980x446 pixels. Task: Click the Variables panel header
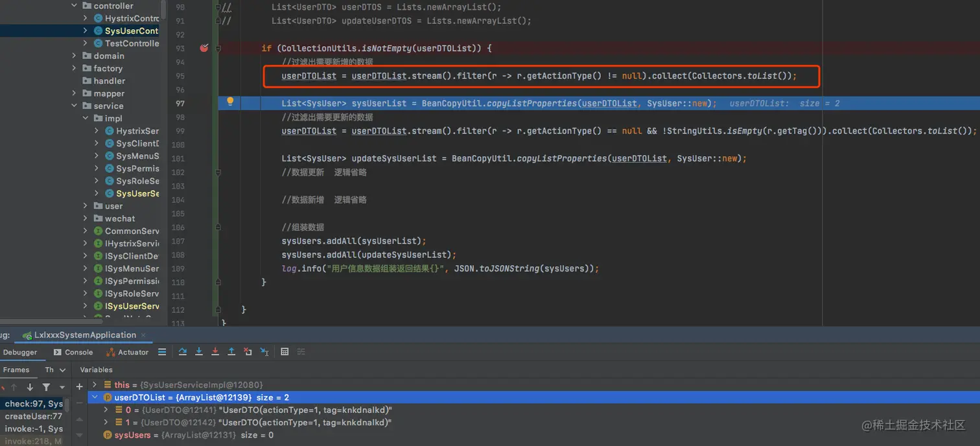[x=97, y=370]
